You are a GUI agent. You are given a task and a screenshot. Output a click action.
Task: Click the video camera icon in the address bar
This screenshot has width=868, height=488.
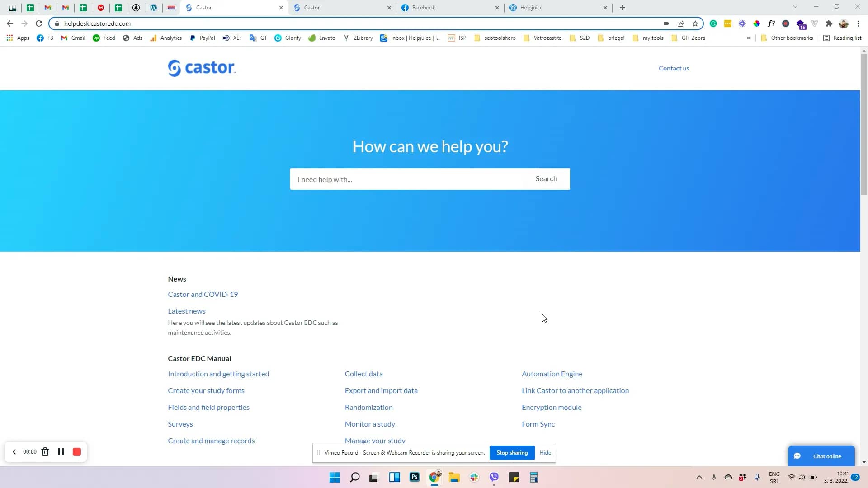666,23
